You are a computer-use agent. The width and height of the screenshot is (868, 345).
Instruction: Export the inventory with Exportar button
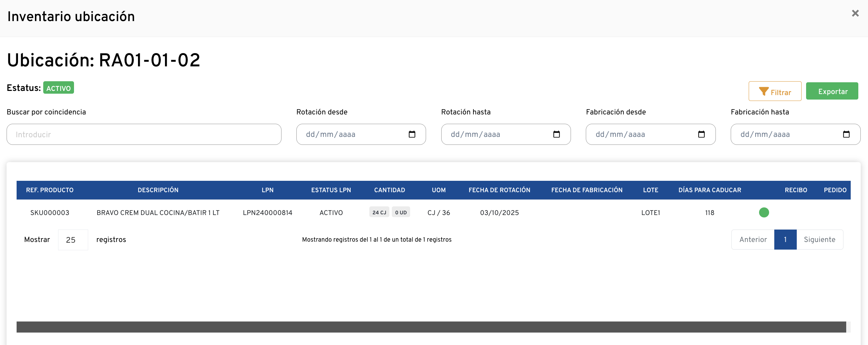pyautogui.click(x=832, y=91)
